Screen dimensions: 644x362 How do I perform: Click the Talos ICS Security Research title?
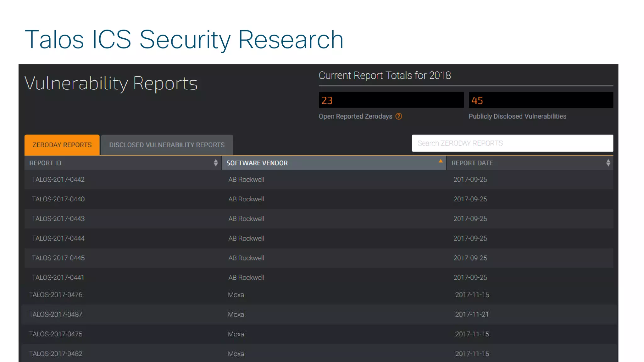184,40
